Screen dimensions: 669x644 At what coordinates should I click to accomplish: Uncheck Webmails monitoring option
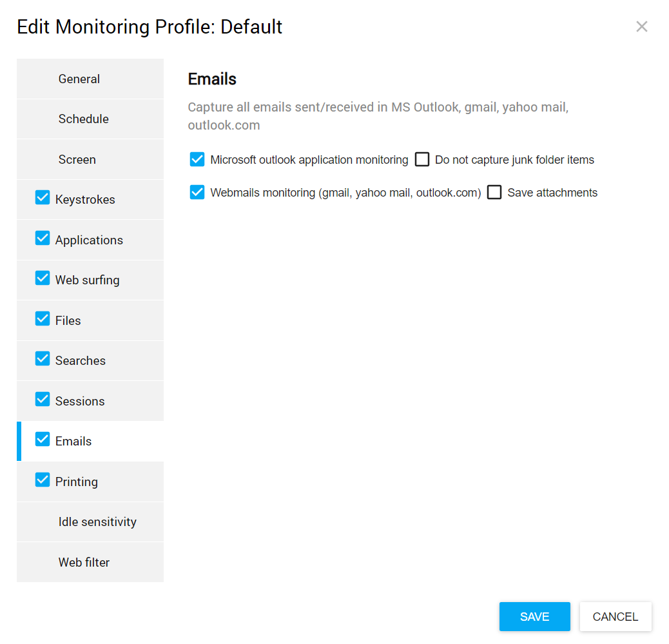(197, 192)
